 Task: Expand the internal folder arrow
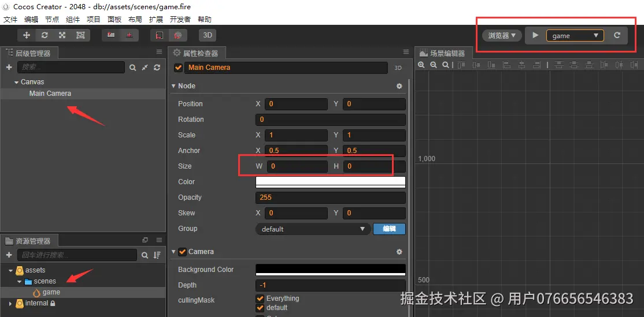pos(10,304)
